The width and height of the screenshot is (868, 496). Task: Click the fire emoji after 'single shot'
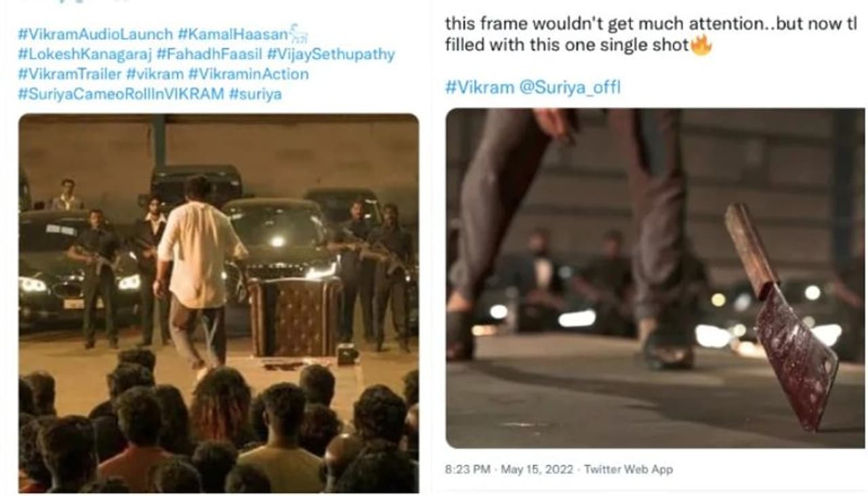pyautogui.click(x=701, y=45)
